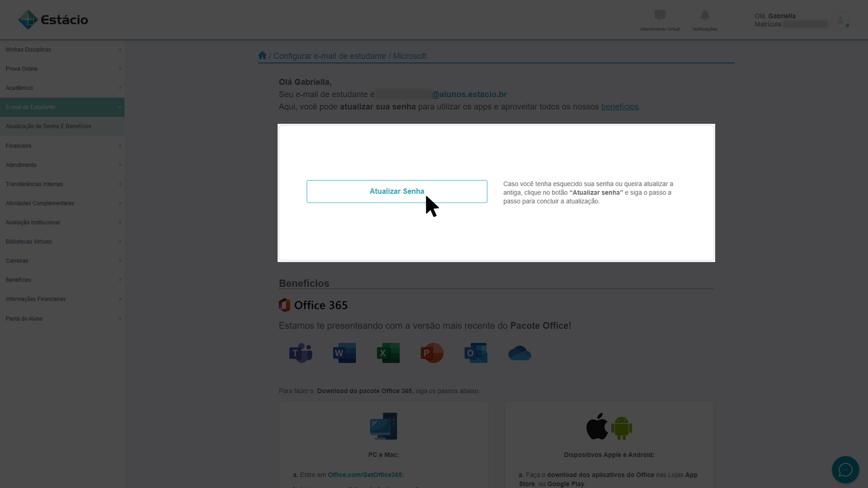Open Benefícios sidebar menu item
The width and height of the screenshot is (868, 488).
point(62,280)
